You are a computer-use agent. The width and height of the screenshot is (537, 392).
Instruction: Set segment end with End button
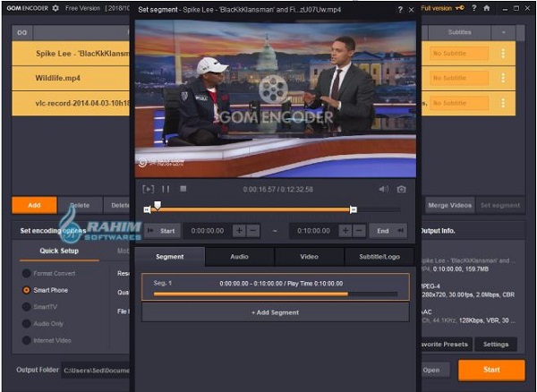point(388,231)
